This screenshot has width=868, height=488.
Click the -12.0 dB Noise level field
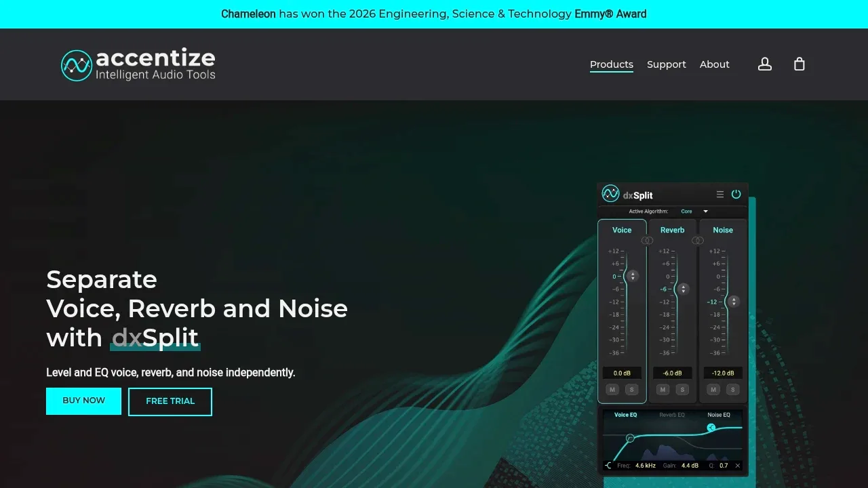point(723,373)
